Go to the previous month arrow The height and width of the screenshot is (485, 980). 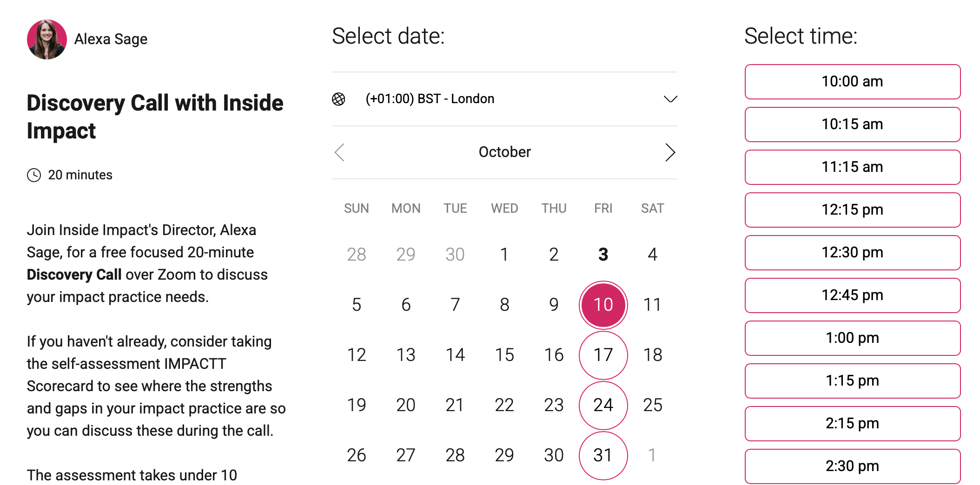tap(340, 152)
